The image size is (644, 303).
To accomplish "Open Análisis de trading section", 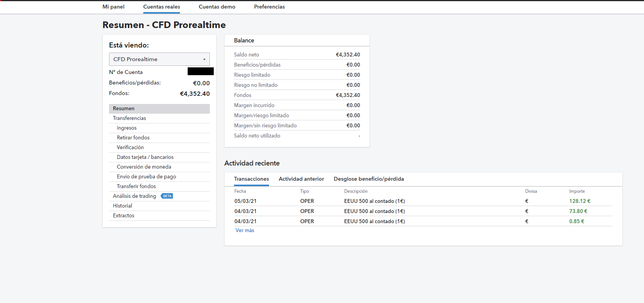I will (134, 196).
